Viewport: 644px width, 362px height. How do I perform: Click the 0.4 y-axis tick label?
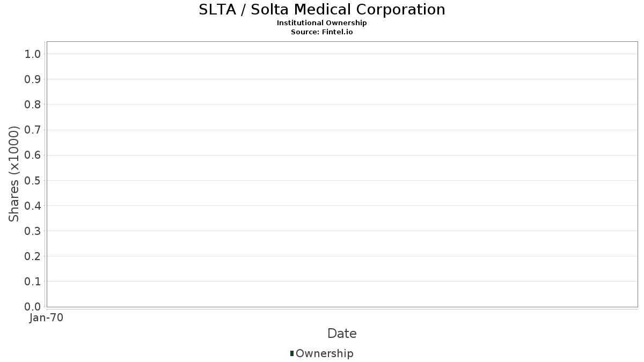point(33,206)
